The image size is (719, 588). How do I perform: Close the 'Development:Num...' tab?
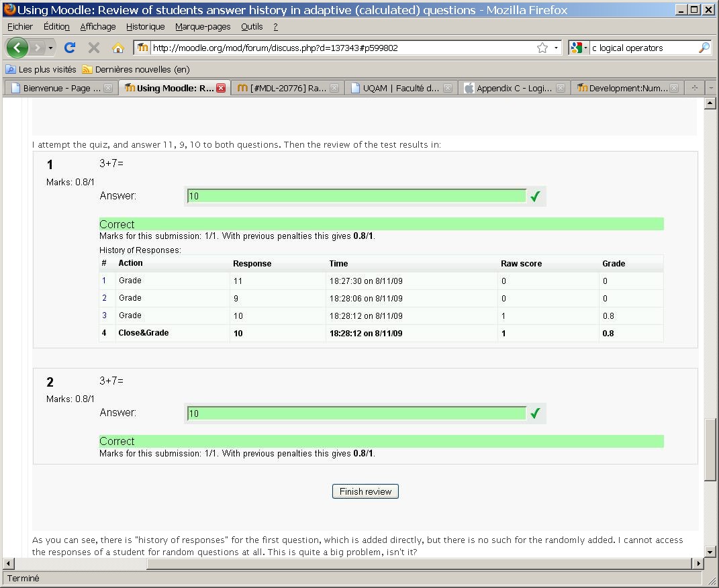tap(673, 88)
